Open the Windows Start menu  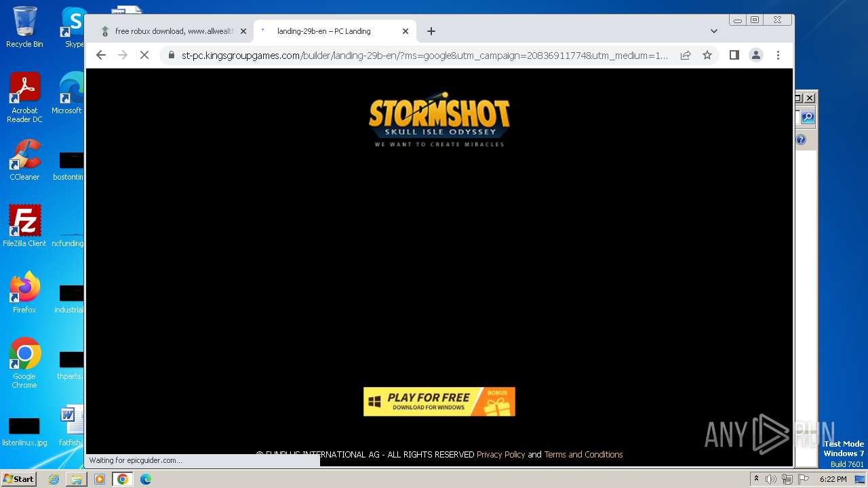[19, 479]
